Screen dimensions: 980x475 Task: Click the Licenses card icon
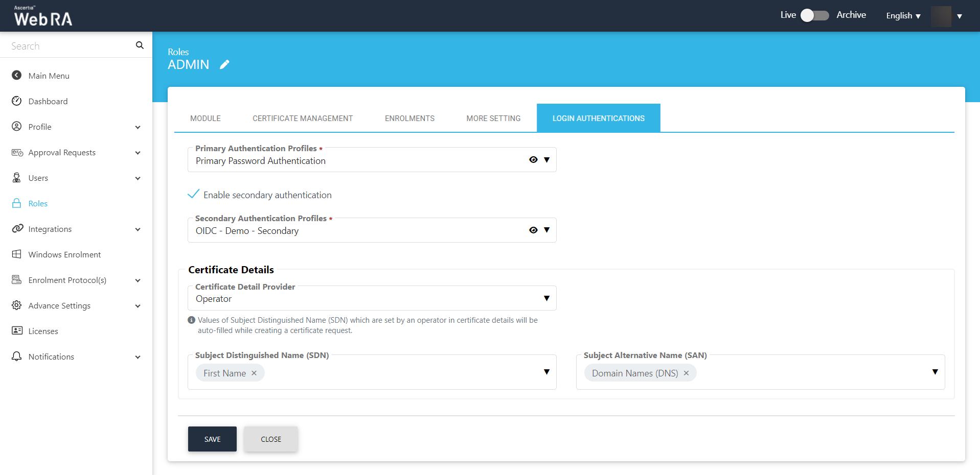pos(17,331)
